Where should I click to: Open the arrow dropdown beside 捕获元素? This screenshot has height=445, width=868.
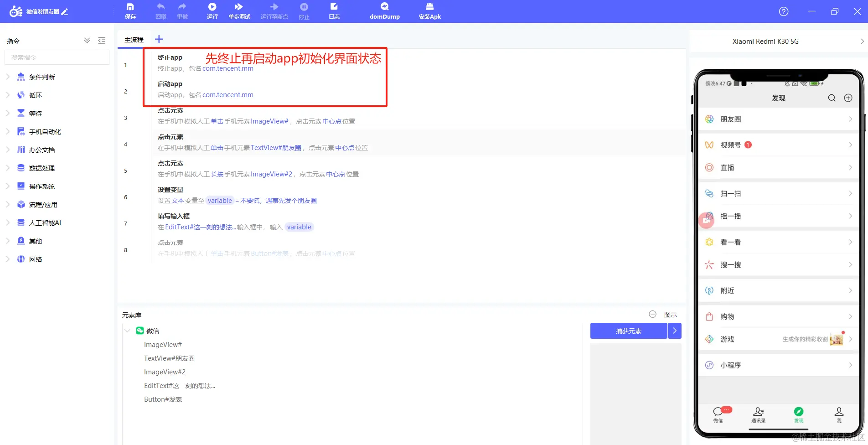coord(675,331)
